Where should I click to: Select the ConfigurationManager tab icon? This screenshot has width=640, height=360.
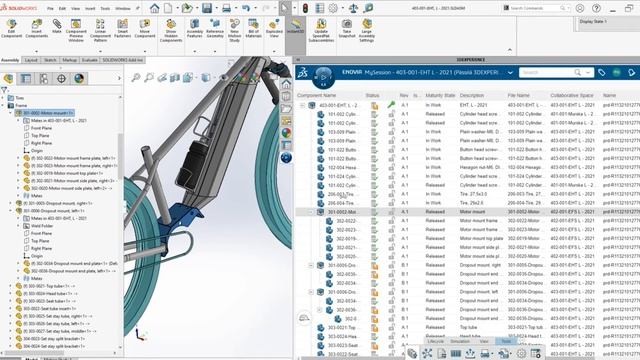[44, 78]
